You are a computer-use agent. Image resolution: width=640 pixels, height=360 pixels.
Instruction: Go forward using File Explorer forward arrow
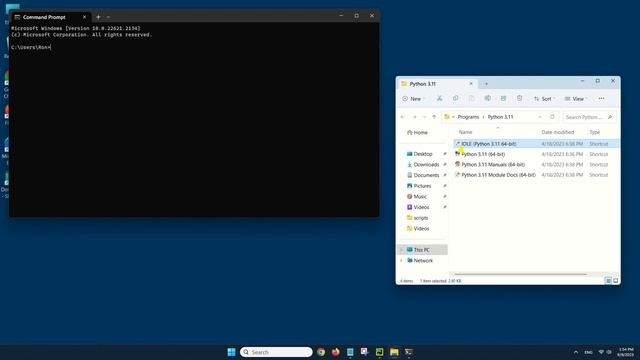click(414, 117)
